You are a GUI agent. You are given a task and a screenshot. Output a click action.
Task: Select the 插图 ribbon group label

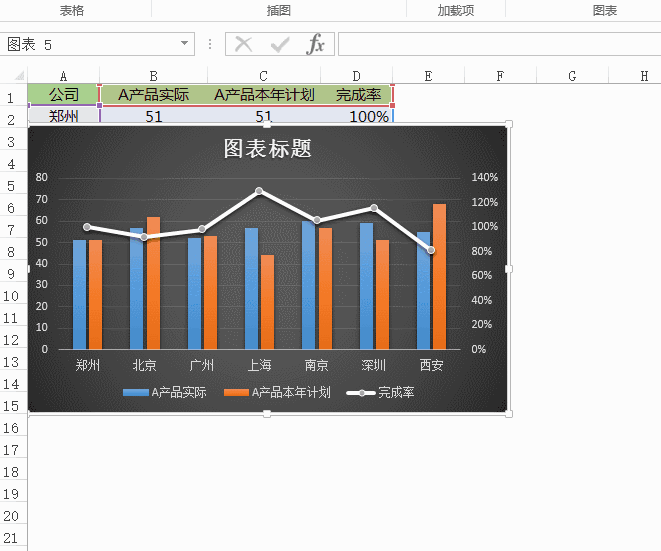coord(279,11)
